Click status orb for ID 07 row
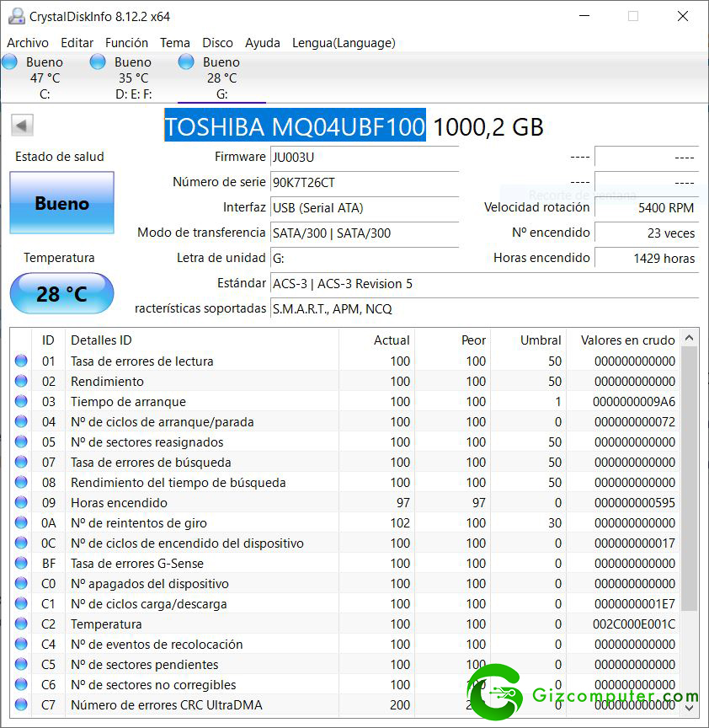709x728 pixels. 21,462
